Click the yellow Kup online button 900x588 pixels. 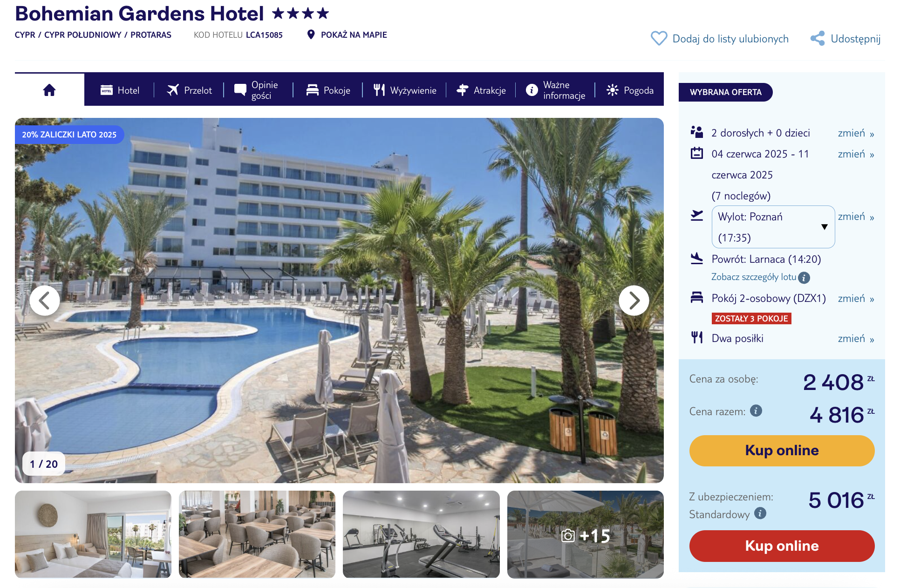click(x=782, y=451)
